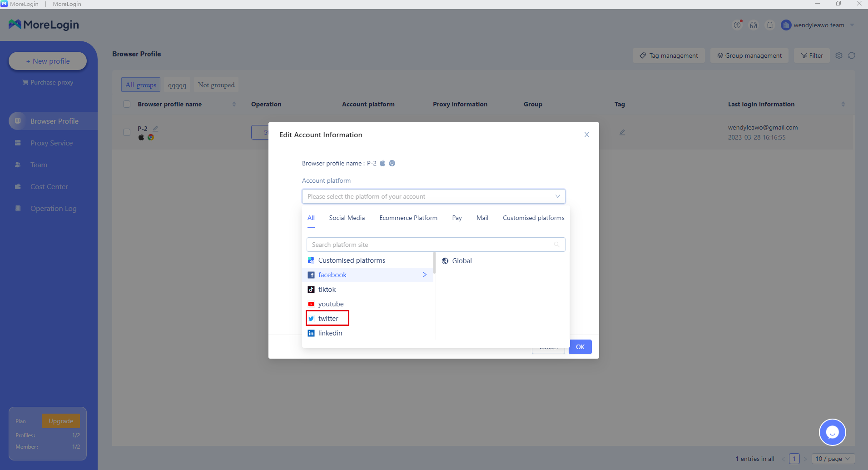This screenshot has height=470, width=868.
Task: Close the Edit Account Information dialog
Action: 587,135
